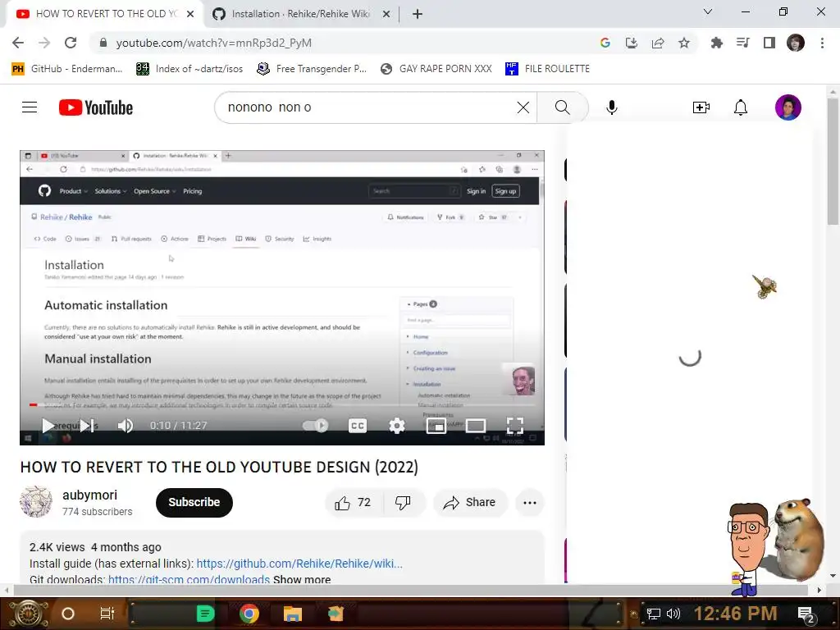Submit search with magnifier button
The height and width of the screenshot is (630, 840).
click(x=562, y=107)
